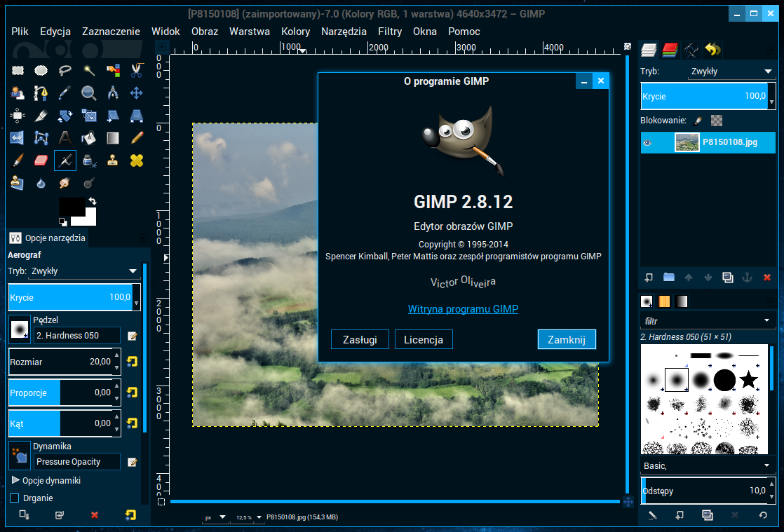Open the Warstwa menu
This screenshot has height=532, width=784.
pos(250,32)
